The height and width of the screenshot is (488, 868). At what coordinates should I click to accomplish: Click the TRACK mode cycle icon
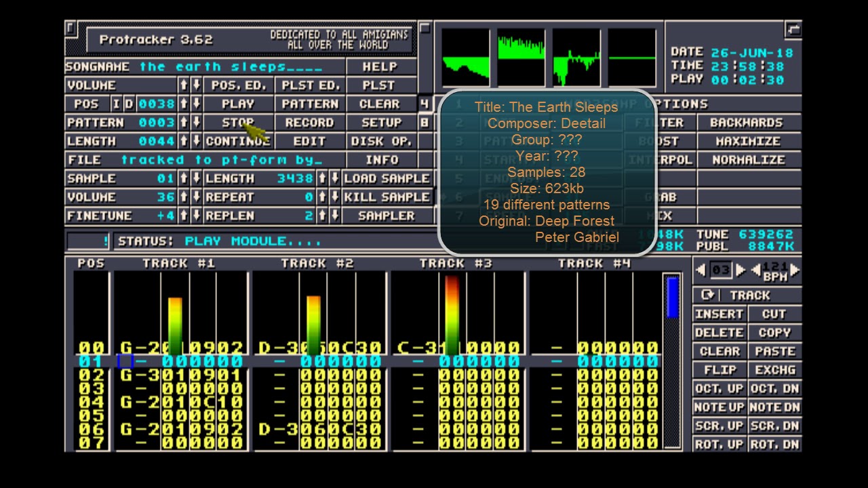708,296
